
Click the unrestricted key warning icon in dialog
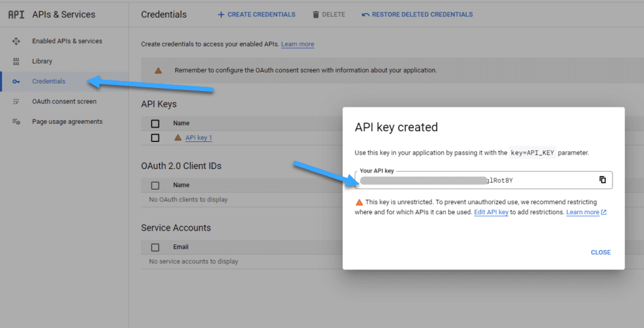point(359,202)
